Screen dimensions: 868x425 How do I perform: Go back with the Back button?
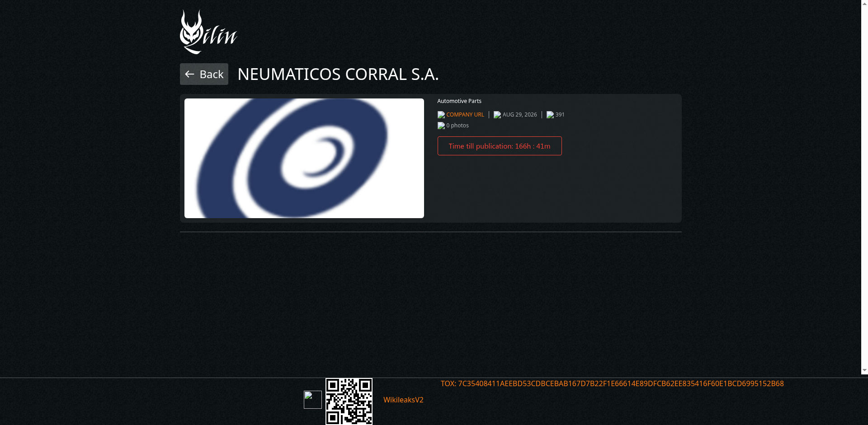[x=204, y=74]
